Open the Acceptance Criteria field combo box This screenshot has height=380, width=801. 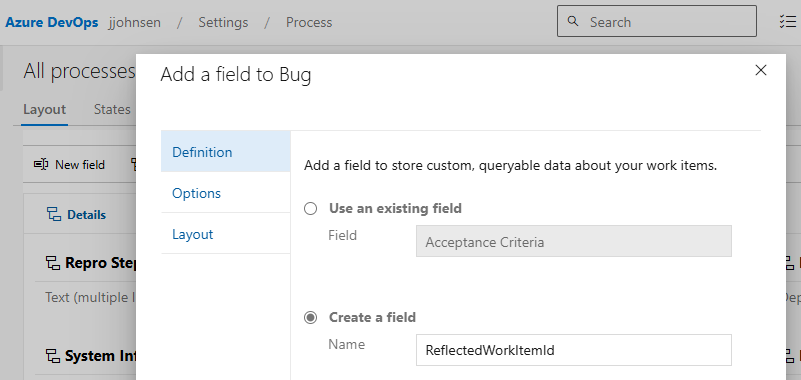tap(574, 241)
